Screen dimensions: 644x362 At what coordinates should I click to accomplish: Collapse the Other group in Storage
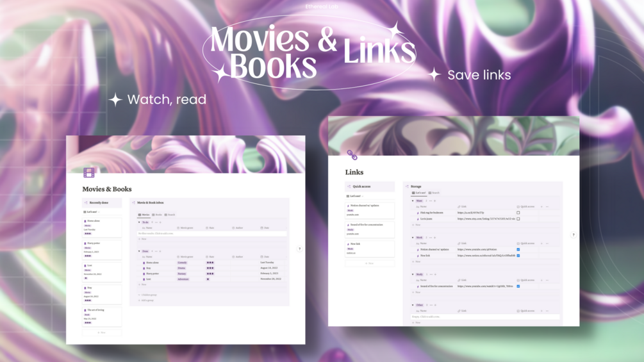pyautogui.click(x=413, y=305)
